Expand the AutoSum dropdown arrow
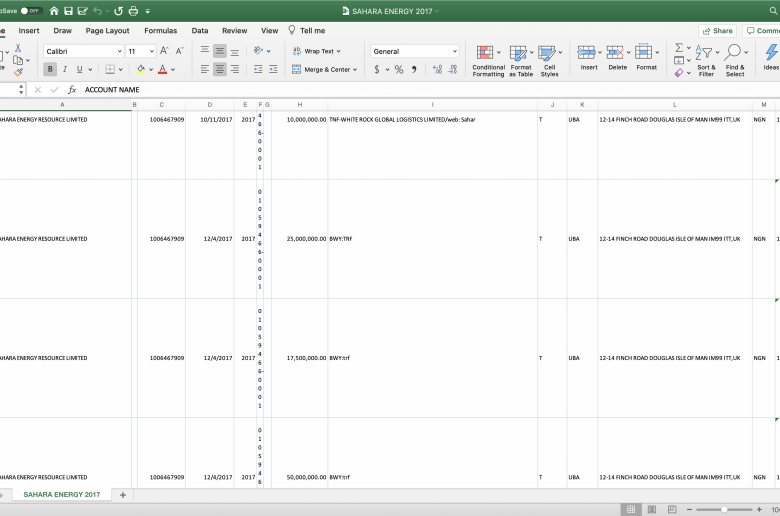The height and width of the screenshot is (516, 780). (689, 48)
